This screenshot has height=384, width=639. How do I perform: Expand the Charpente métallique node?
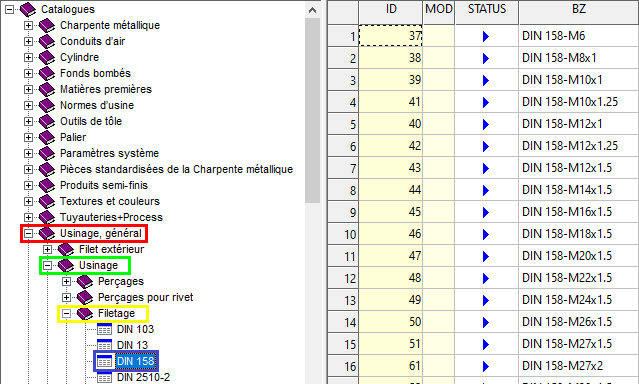(28, 25)
